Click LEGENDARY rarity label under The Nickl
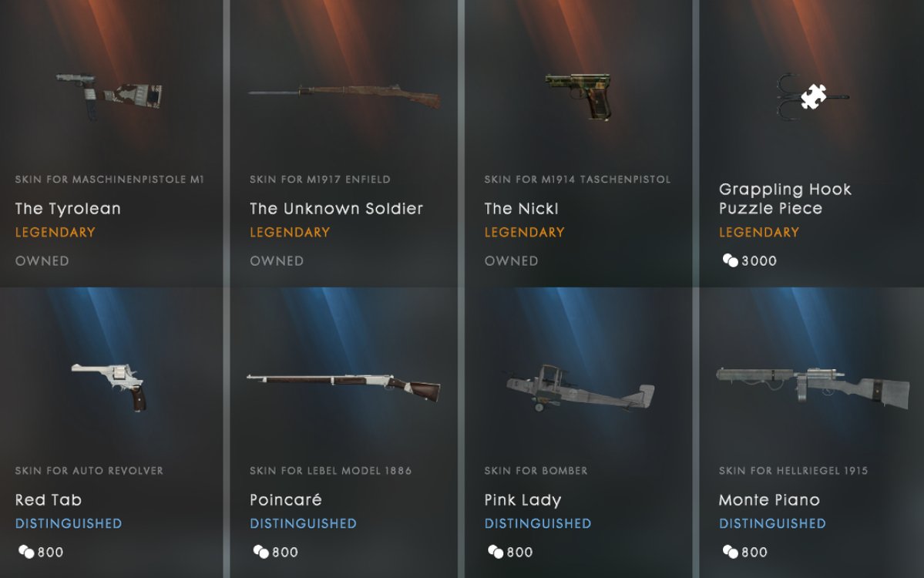Screen dimensions: 924x578 (525, 232)
